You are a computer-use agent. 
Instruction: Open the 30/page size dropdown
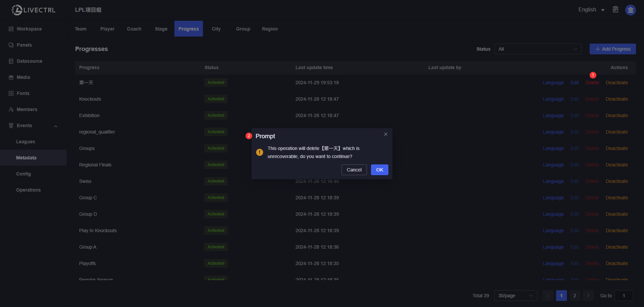pos(516,296)
